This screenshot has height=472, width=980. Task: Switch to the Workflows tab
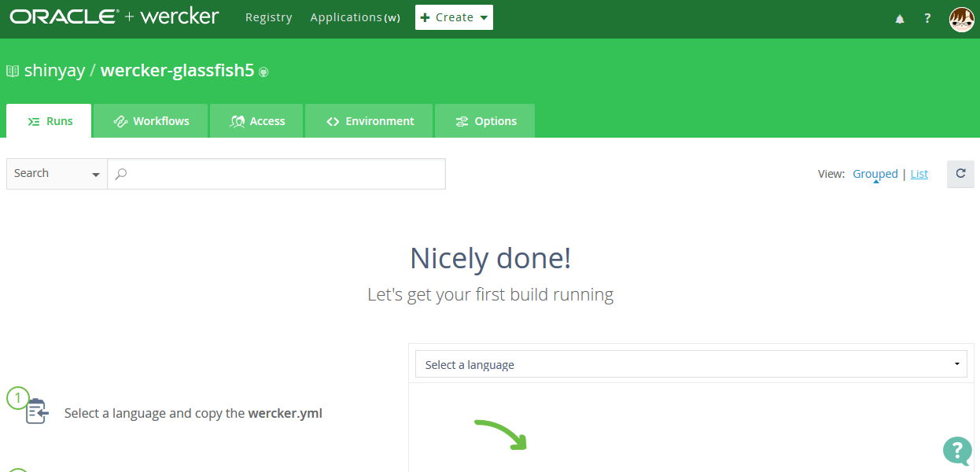[151, 121]
